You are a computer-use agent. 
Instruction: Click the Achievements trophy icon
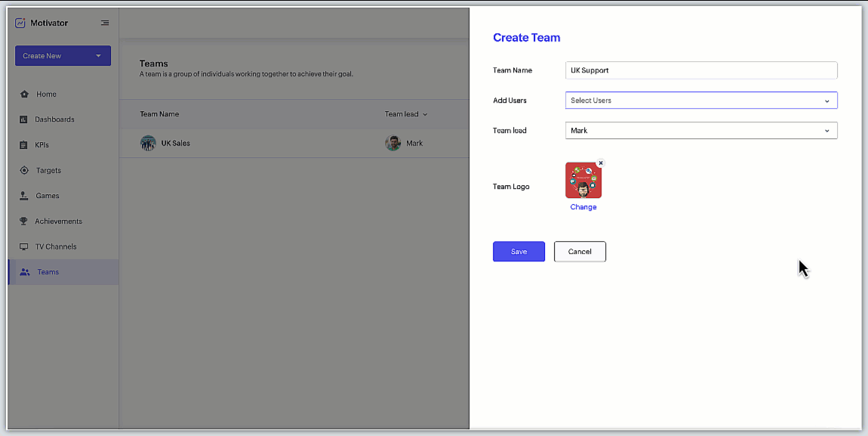pos(24,221)
